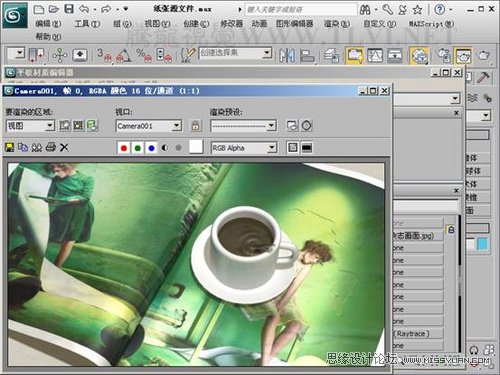
Task: Open the MAXScript menu
Action: tap(431, 24)
